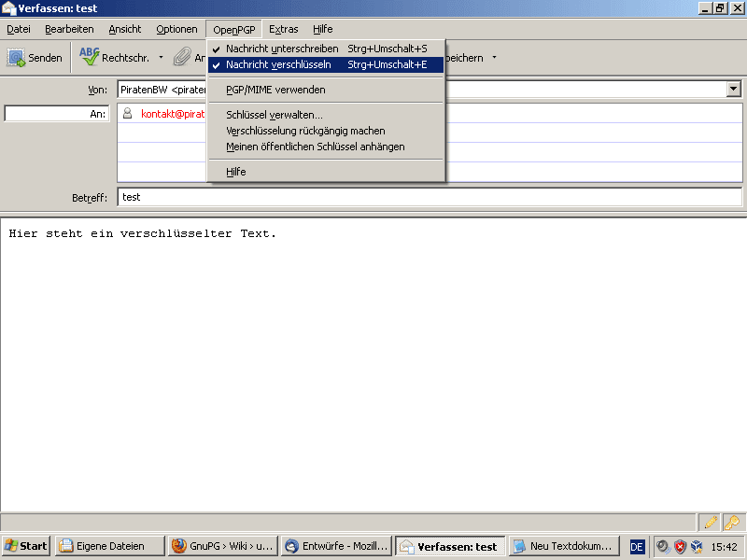The width and height of the screenshot is (747, 560).
Task: Uncheck Nachricht unterschreiben
Action: pyautogui.click(x=282, y=49)
